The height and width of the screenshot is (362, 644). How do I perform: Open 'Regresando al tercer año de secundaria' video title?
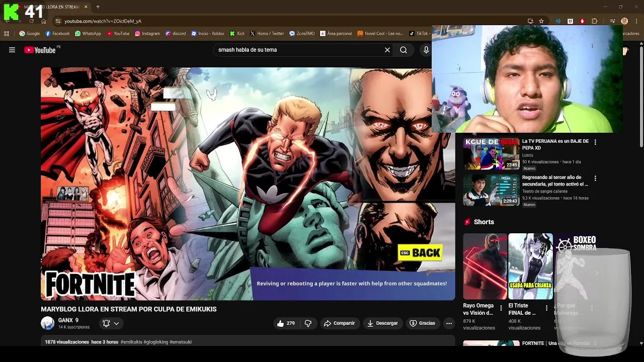click(555, 180)
